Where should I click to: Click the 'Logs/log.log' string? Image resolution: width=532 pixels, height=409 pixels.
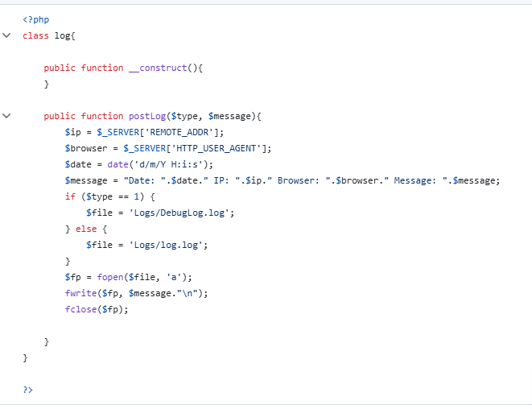[166, 245]
